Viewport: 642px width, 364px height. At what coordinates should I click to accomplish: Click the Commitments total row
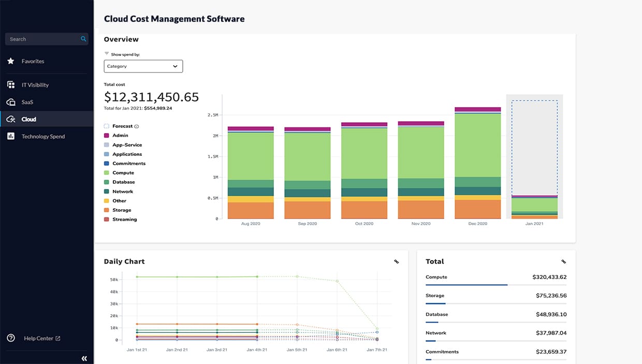[x=496, y=355]
